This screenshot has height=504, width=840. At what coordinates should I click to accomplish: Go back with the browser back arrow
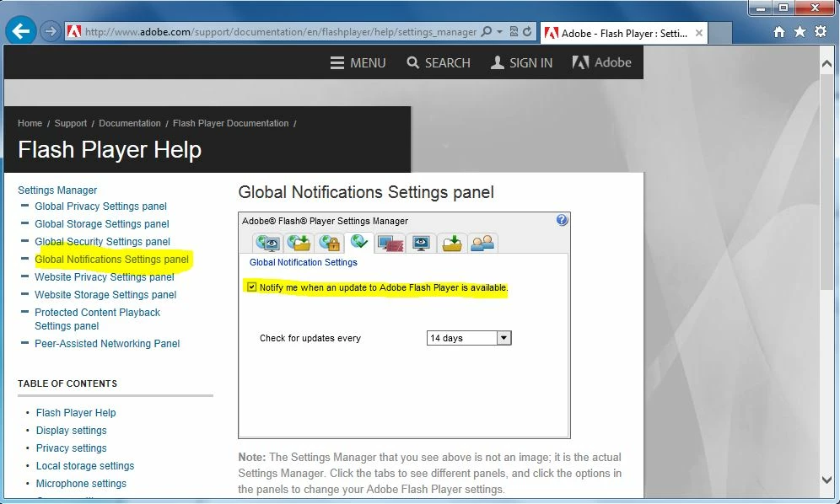pyautogui.click(x=21, y=31)
